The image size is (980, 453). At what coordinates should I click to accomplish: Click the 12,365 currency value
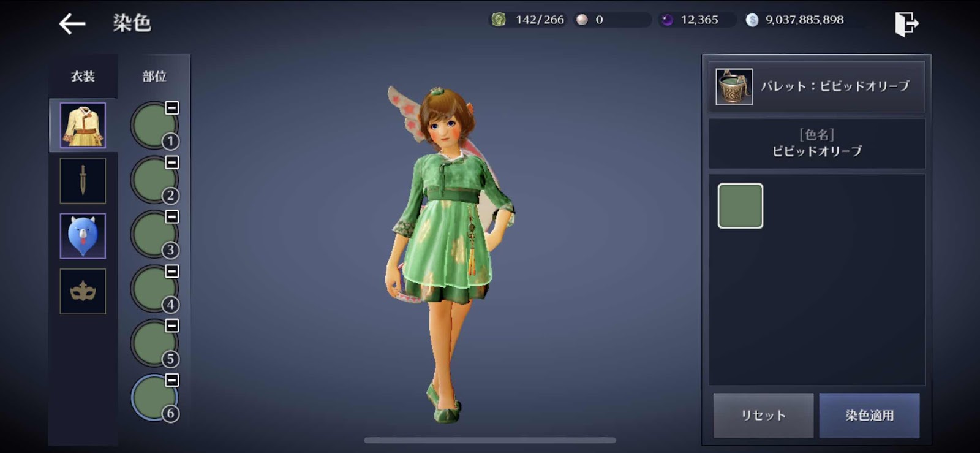point(699,20)
